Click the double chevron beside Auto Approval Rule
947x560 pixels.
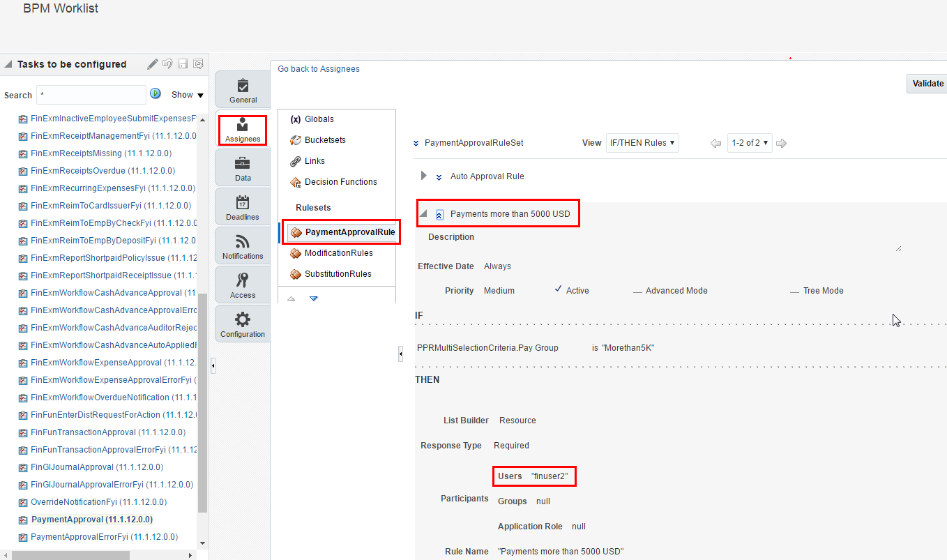439,177
